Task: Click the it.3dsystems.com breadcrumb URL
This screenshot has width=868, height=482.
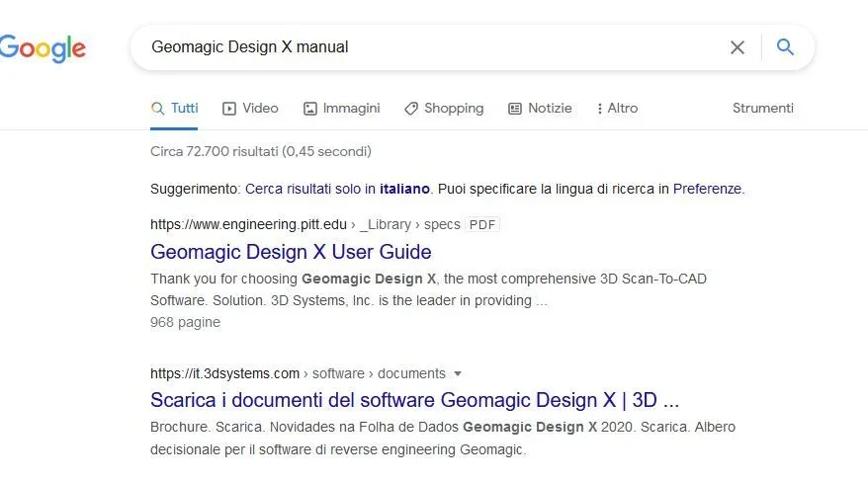Action: click(298, 373)
